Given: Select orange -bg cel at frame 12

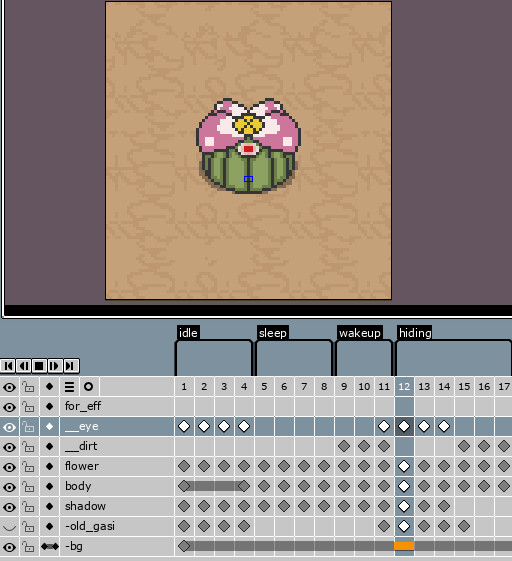Looking at the screenshot, I should coord(404,546).
